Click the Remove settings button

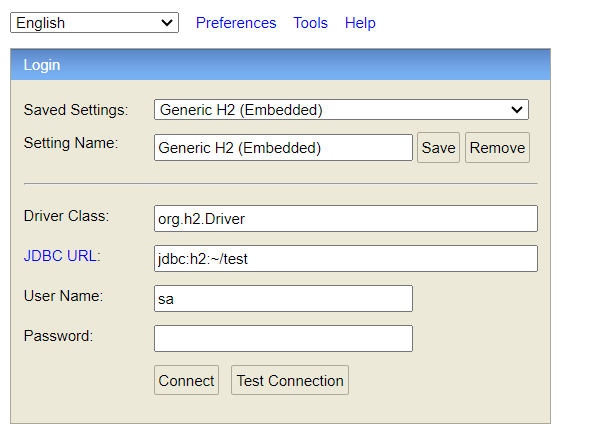click(497, 147)
